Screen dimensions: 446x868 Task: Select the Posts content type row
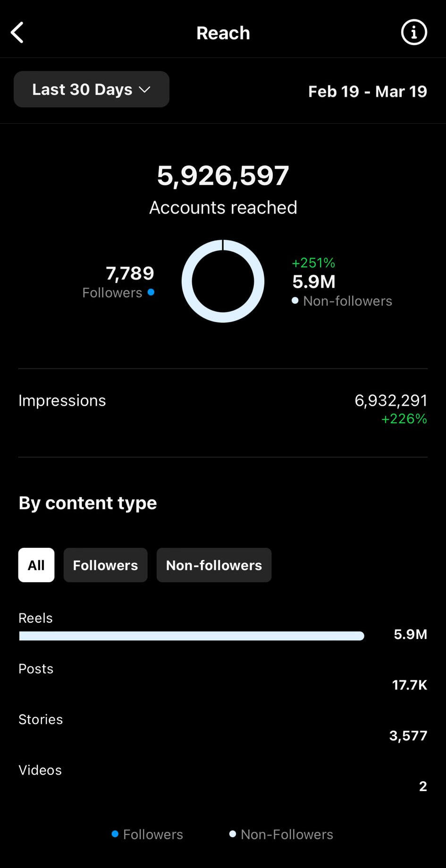[x=223, y=677]
